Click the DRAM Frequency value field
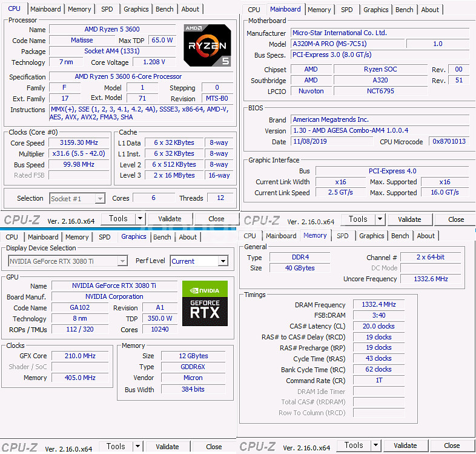 (378, 305)
